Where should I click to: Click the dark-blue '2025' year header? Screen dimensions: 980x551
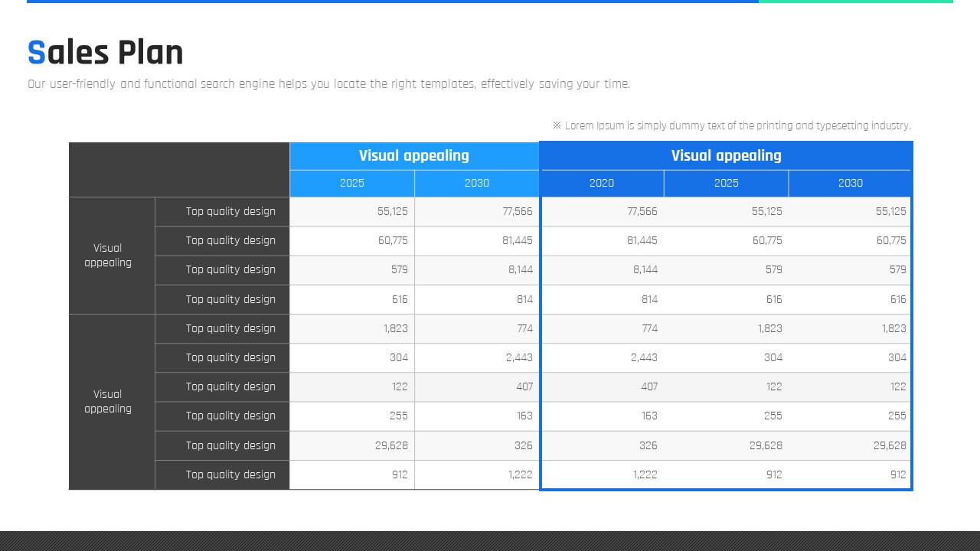click(x=727, y=183)
